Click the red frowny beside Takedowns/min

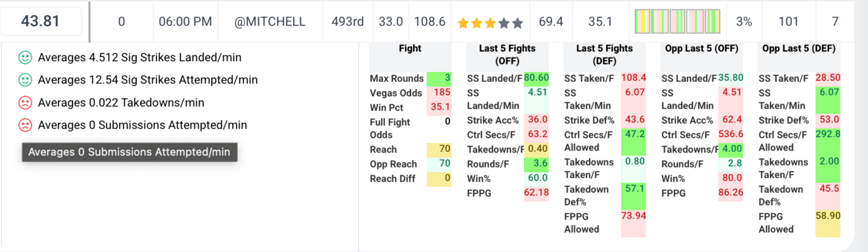25,103
